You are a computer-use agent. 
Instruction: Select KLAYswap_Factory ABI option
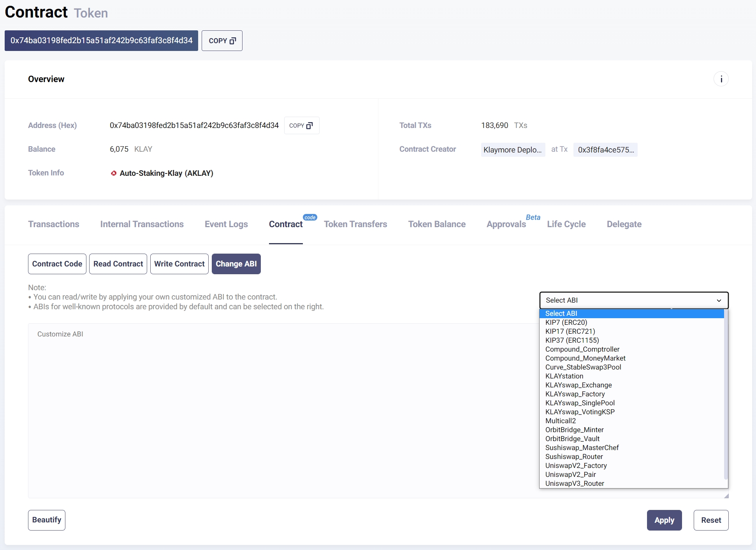coord(575,394)
